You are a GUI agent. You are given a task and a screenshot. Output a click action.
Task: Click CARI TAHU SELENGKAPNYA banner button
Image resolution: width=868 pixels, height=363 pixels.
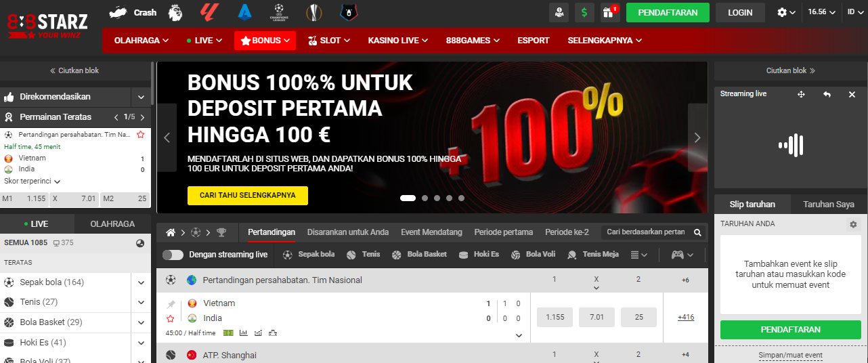click(248, 195)
